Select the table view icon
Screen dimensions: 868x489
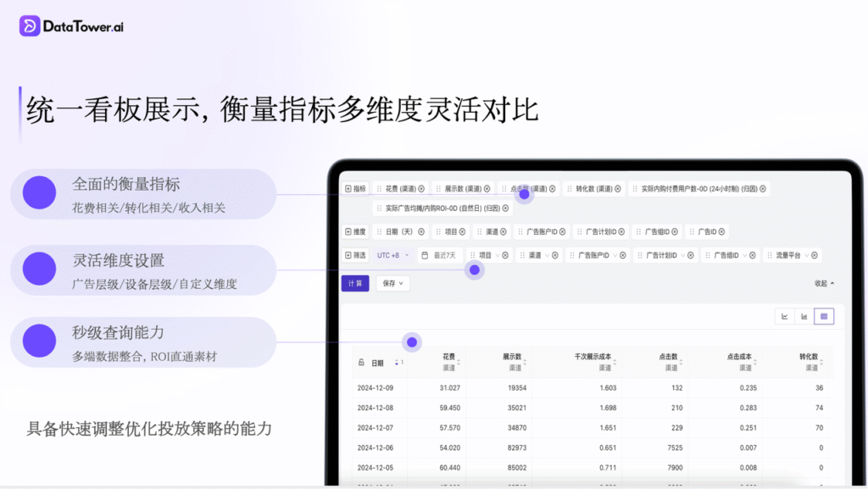point(824,316)
